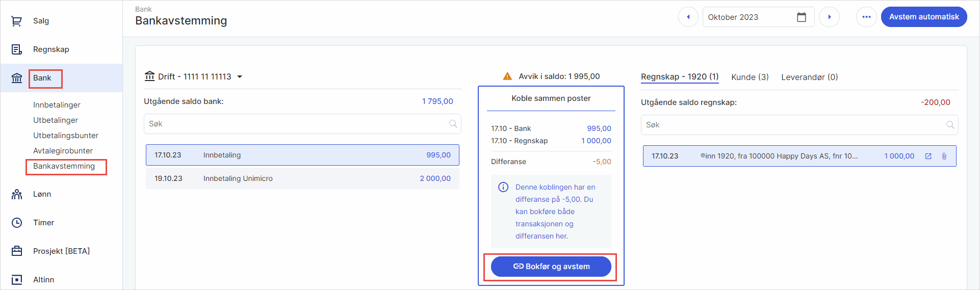Click the Bokfør og avstem button
Image resolution: width=980 pixels, height=290 pixels.
click(x=551, y=267)
